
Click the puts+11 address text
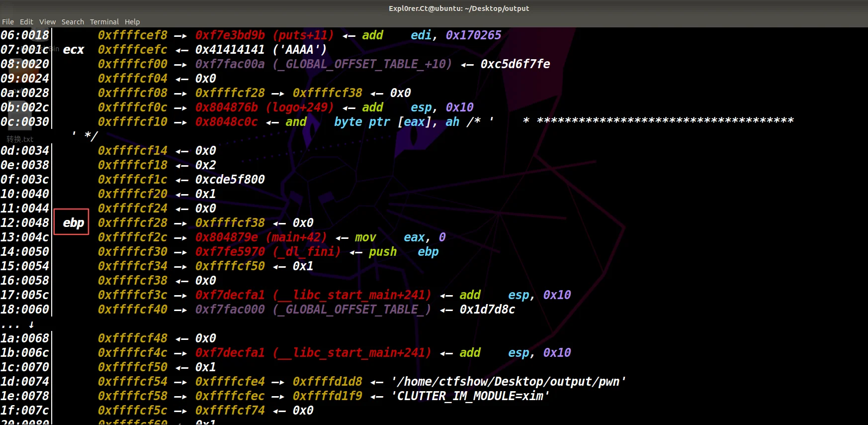pyautogui.click(x=303, y=35)
